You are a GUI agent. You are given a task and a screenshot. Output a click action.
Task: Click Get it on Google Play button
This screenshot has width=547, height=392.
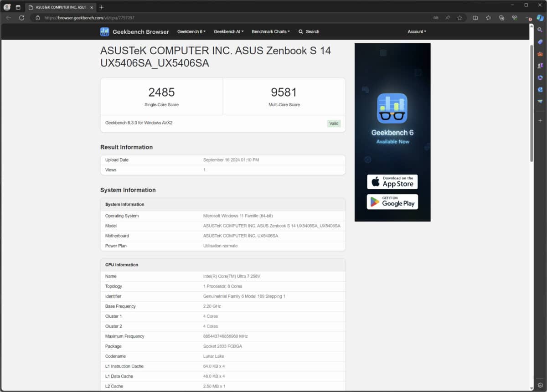click(x=392, y=202)
